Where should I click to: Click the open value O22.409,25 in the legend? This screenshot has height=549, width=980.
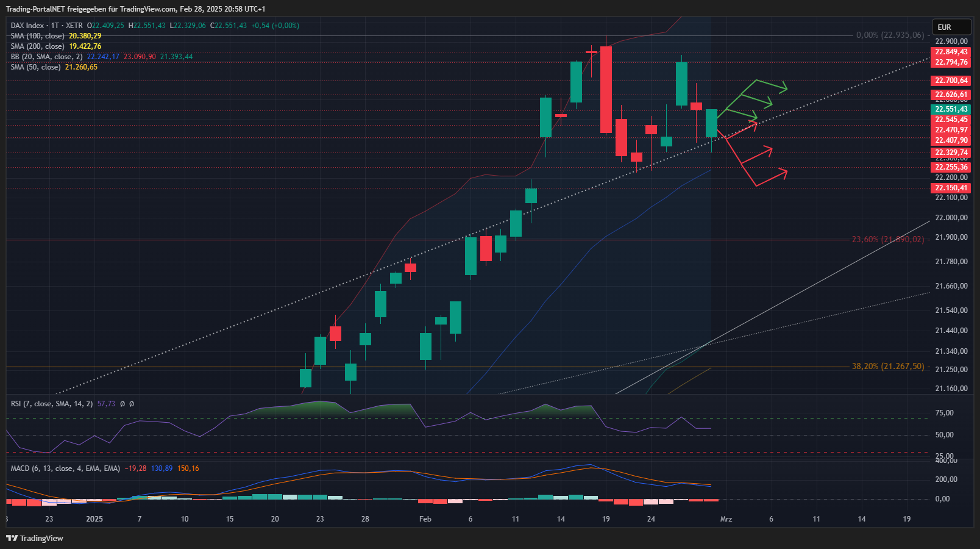pos(105,26)
